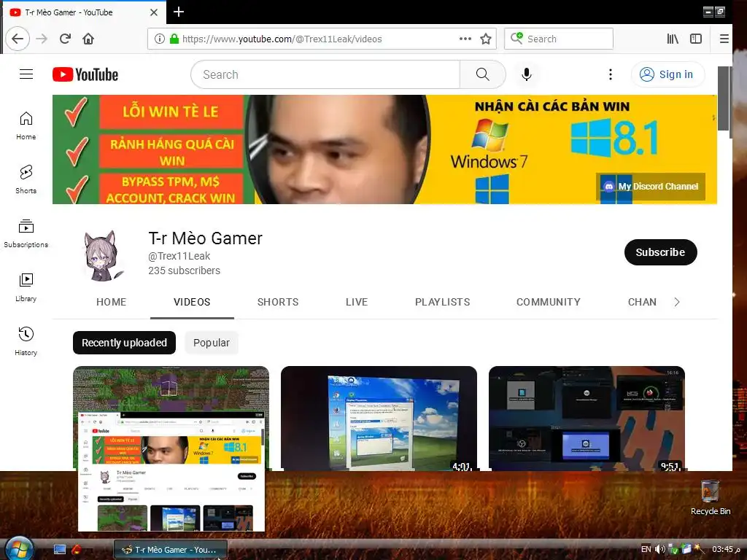Screen dimensions: 747x560
Task: Click the browser Back arrow button
Action: pyautogui.click(x=18, y=39)
